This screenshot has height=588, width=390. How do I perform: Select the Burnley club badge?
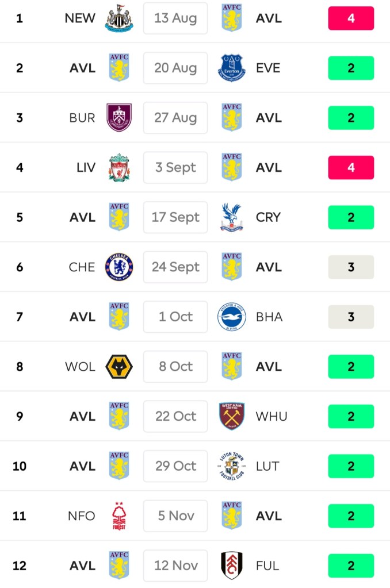119,118
